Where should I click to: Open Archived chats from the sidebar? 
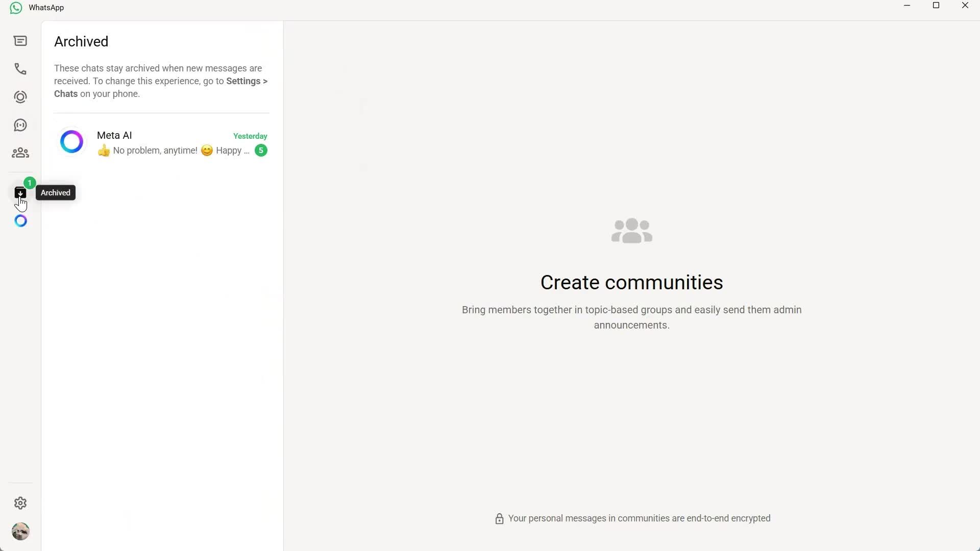(20, 193)
